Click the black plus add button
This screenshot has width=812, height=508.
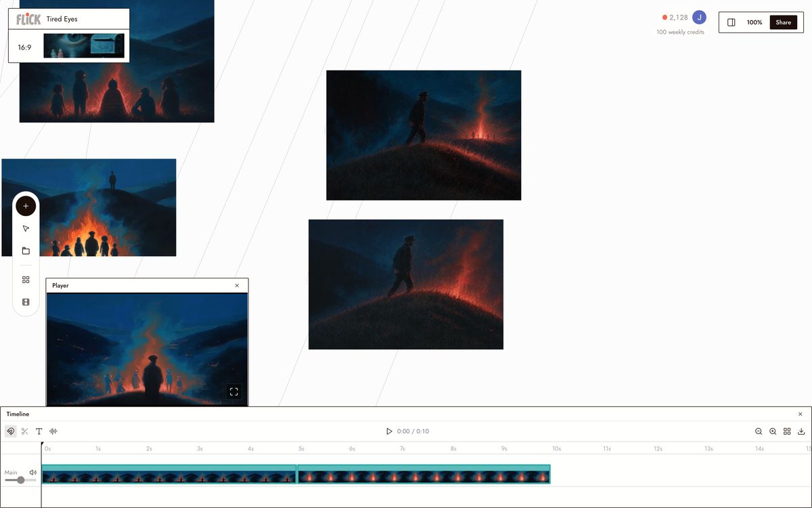[26, 206]
